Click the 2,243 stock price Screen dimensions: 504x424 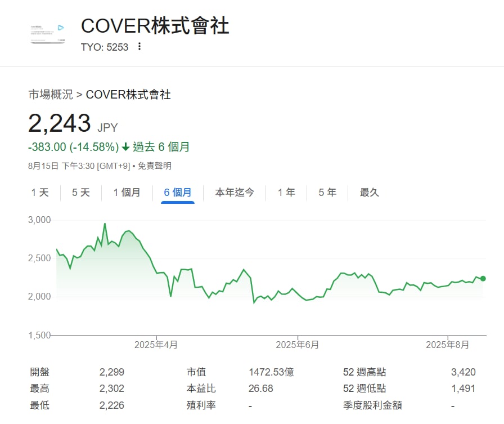point(60,123)
